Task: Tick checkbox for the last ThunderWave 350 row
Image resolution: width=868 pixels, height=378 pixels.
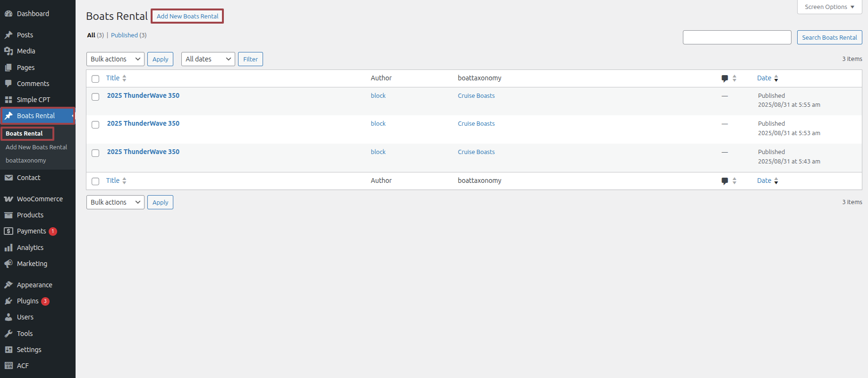Action: pos(95,153)
